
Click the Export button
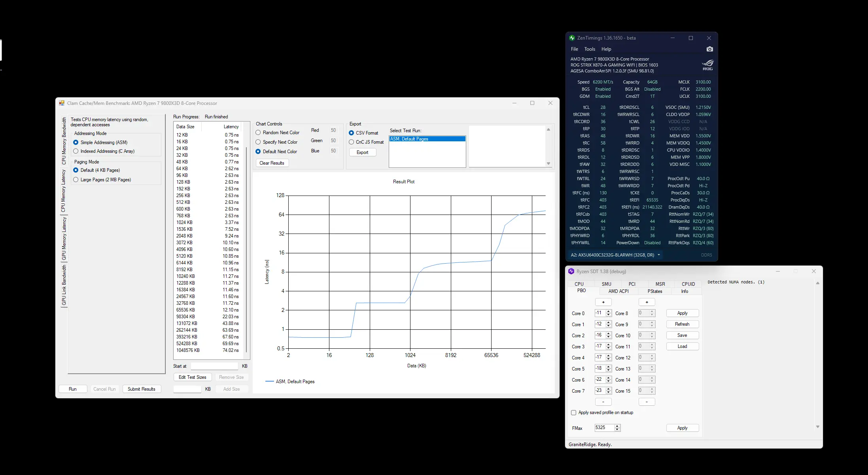click(x=363, y=152)
